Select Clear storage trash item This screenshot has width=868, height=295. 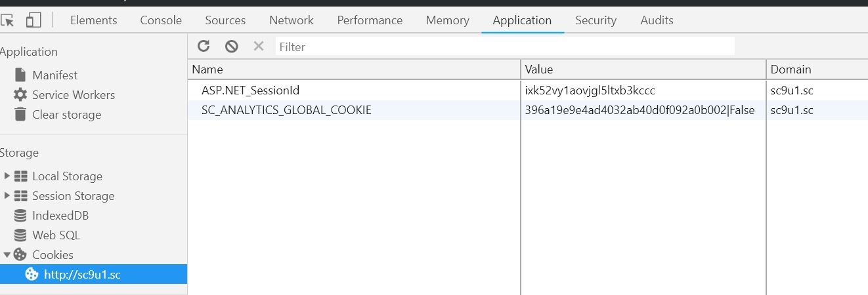[x=58, y=115]
